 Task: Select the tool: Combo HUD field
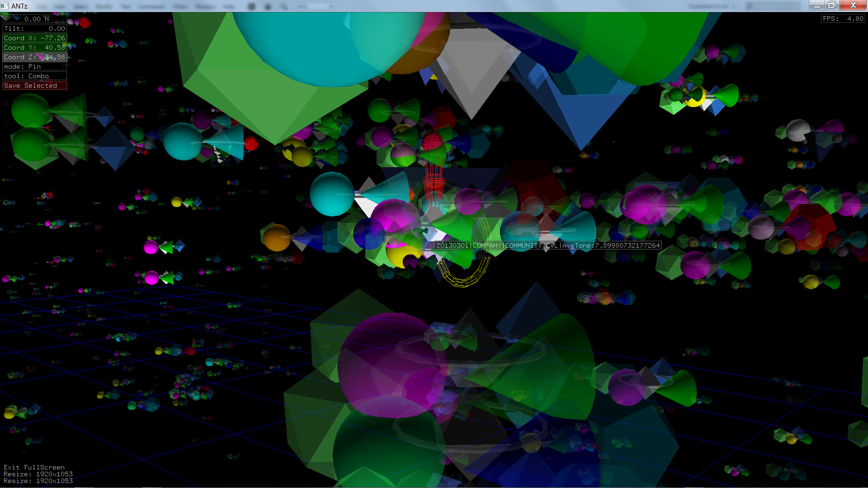[x=34, y=76]
